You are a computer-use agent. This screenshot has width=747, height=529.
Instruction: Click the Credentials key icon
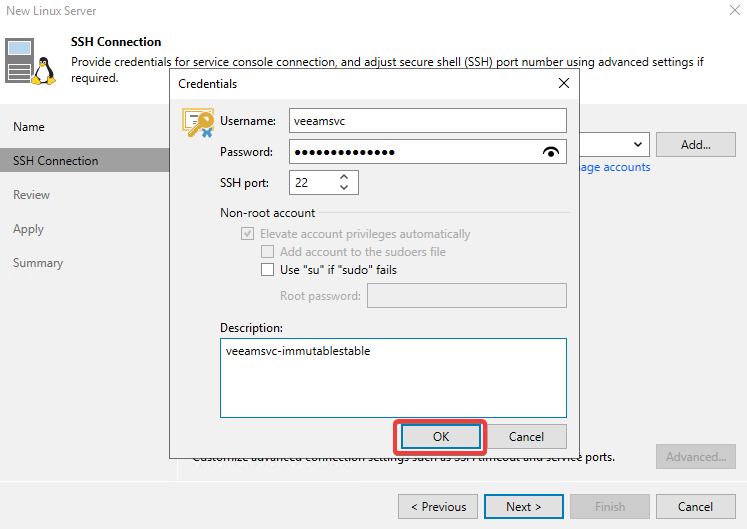click(198, 123)
